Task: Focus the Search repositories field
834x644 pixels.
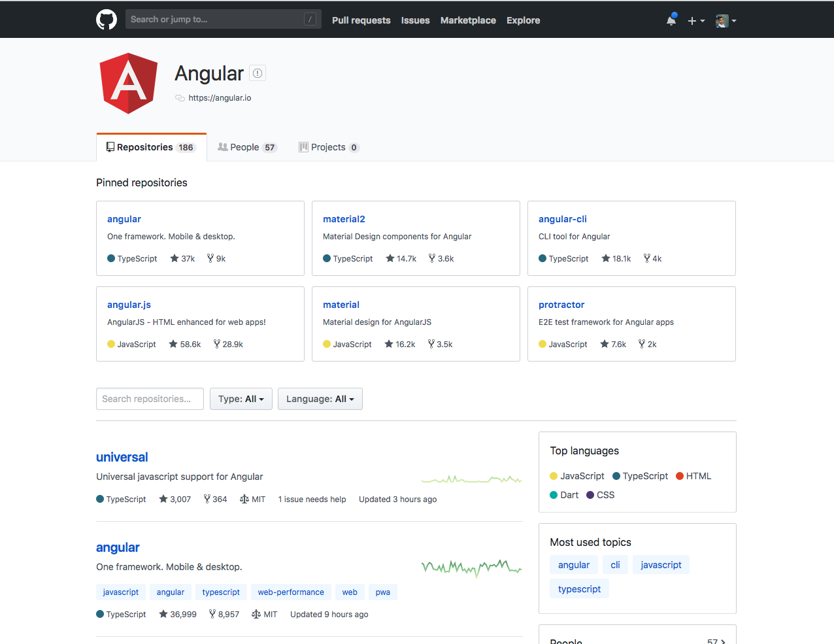Action: click(x=150, y=399)
